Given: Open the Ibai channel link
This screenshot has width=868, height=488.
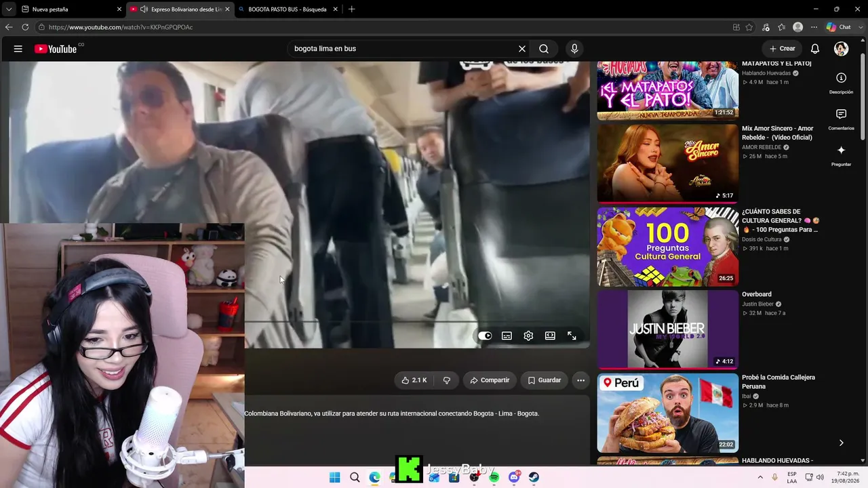Looking at the screenshot, I should [x=747, y=396].
